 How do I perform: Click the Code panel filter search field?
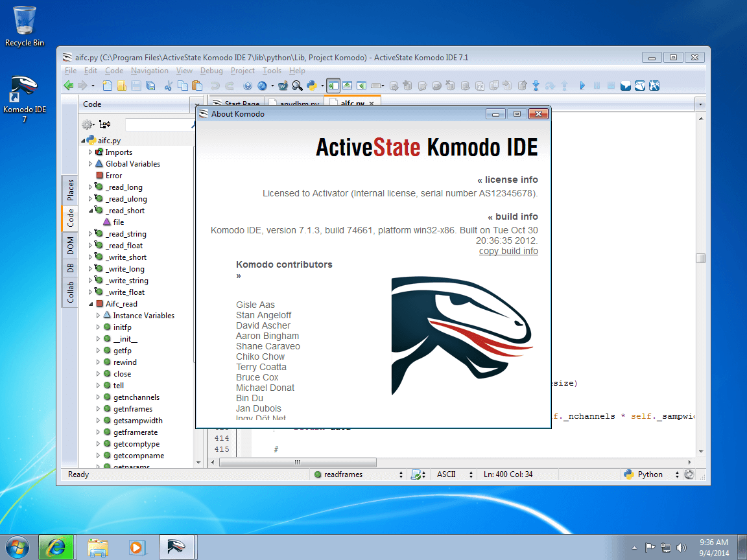[x=157, y=124]
